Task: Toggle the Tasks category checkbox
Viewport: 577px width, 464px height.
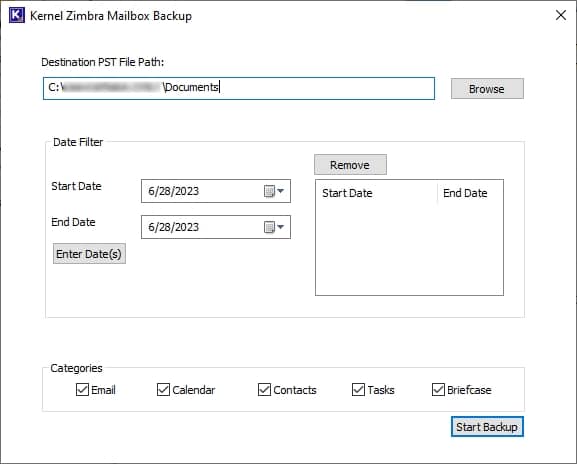Action: tap(358, 389)
